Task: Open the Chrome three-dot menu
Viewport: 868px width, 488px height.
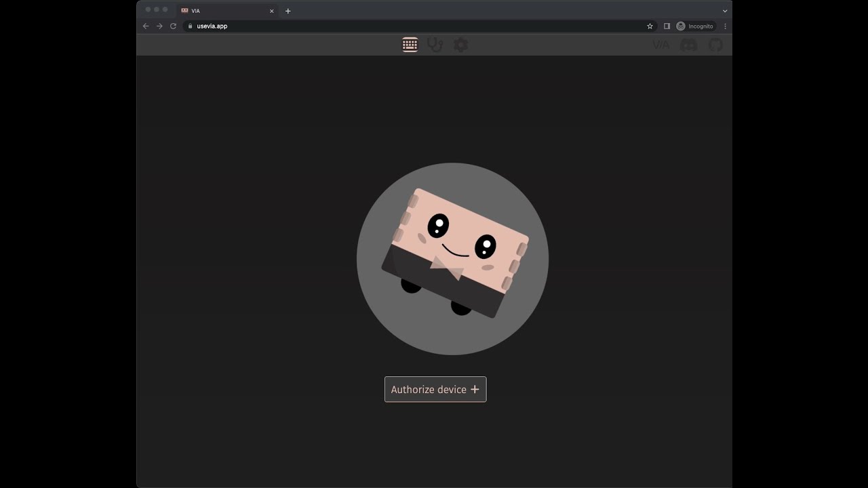Action: pos(725,26)
